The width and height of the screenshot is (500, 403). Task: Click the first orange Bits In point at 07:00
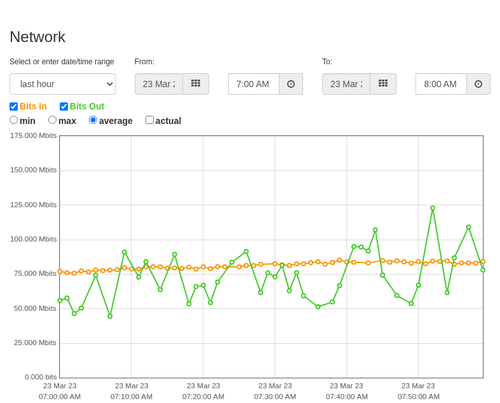[60, 271]
